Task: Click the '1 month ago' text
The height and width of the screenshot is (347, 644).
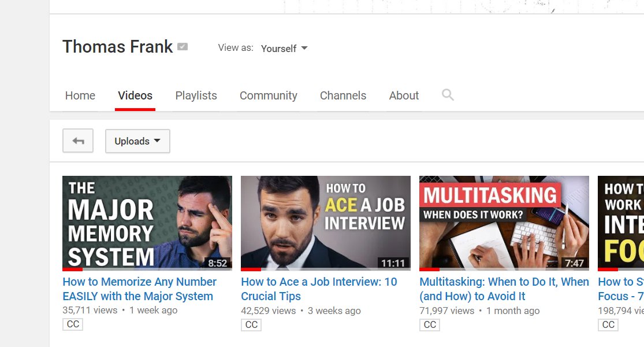Action: point(513,311)
